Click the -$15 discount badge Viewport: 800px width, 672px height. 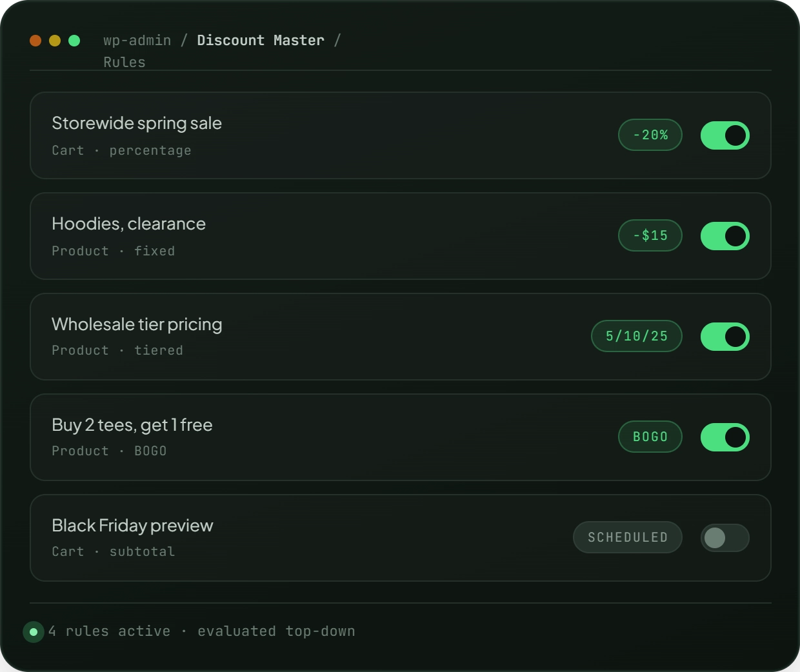(x=650, y=235)
